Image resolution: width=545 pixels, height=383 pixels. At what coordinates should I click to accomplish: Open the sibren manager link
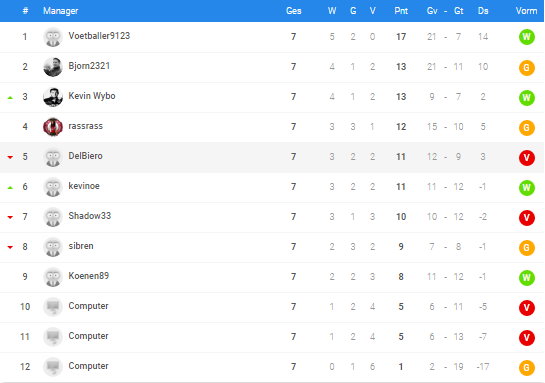coord(81,246)
